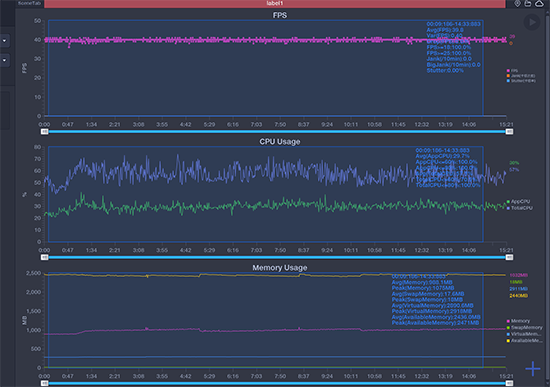The image size is (550, 387).
Task: Click the round play button near FPS chart
Action: 532,22
